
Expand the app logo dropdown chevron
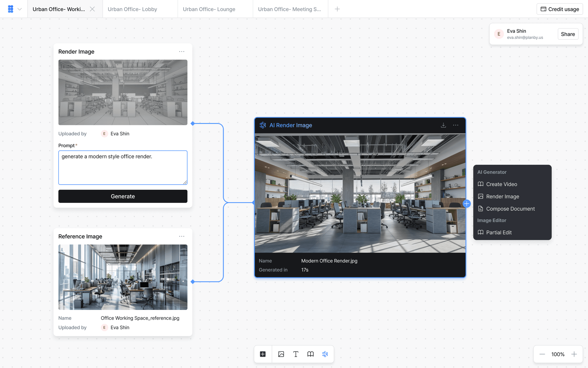pyautogui.click(x=20, y=9)
